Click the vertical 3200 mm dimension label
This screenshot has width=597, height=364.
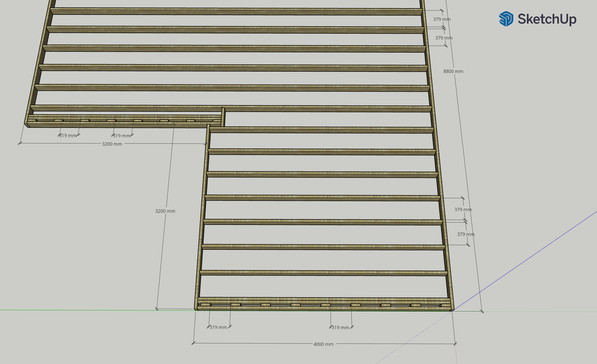(x=165, y=211)
